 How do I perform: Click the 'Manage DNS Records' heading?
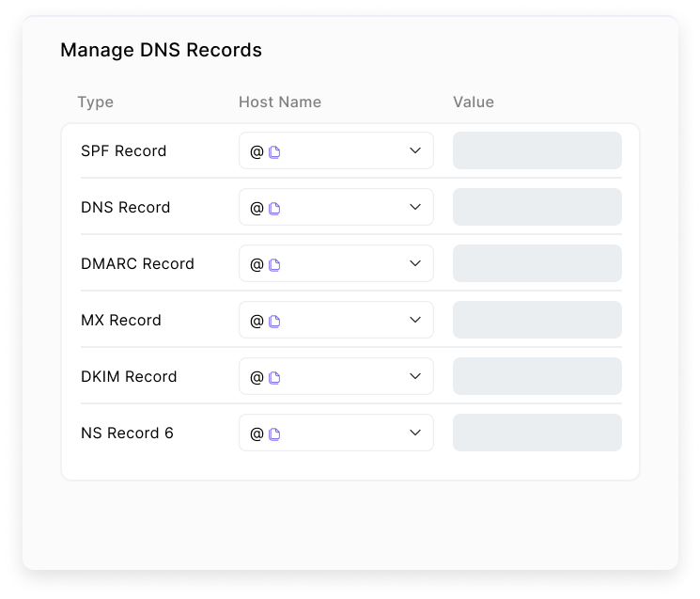pyautogui.click(x=162, y=50)
